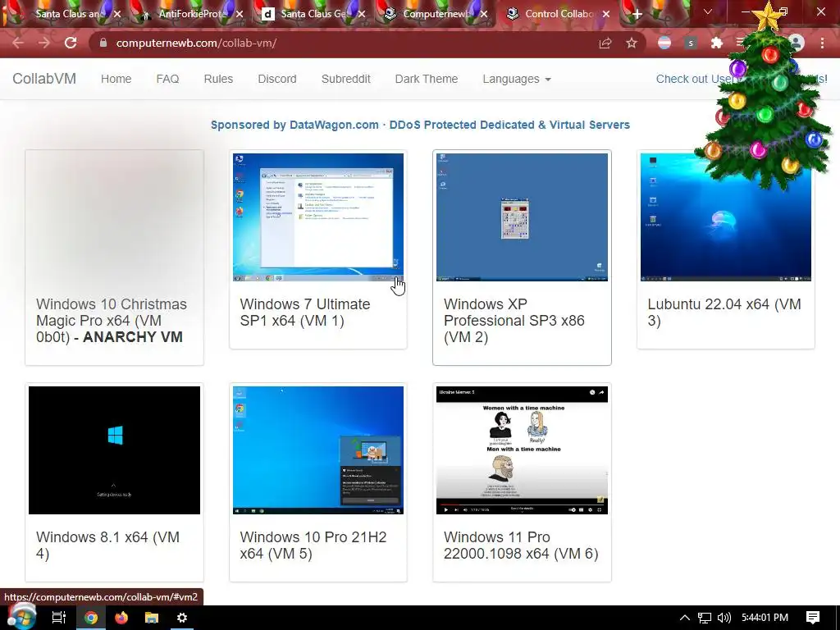Open the Rules nav item
Screen dimensions: 840x630
tap(218, 79)
